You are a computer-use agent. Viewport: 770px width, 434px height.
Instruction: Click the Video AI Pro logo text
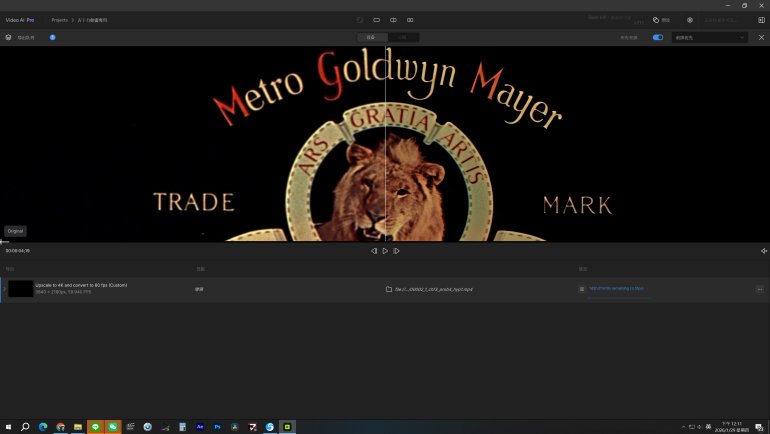coord(20,20)
